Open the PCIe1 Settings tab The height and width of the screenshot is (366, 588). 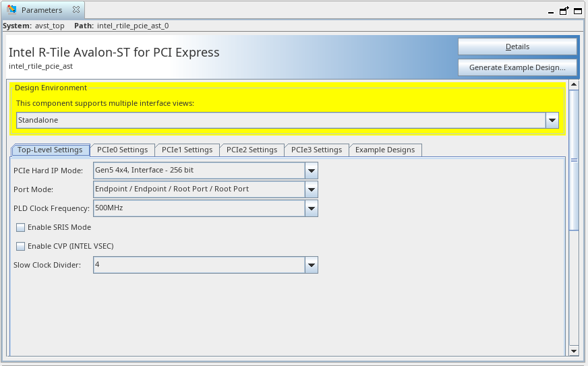pyautogui.click(x=187, y=150)
